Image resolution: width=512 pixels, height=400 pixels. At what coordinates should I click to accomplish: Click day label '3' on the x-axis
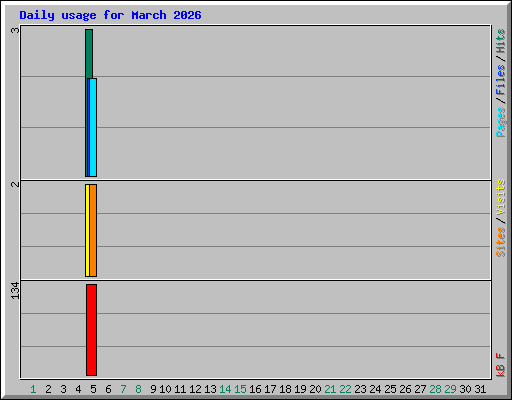click(x=63, y=389)
